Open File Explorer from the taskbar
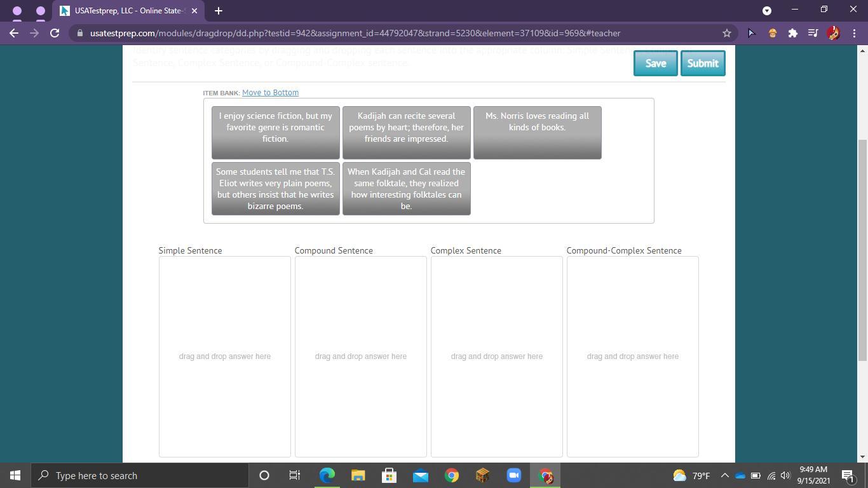The image size is (868, 488). pos(358,475)
